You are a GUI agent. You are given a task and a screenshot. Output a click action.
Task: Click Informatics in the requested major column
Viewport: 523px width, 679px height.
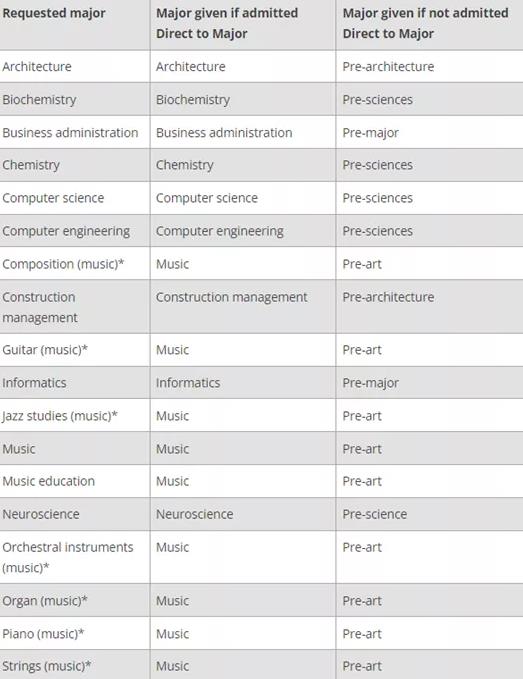coord(34,383)
